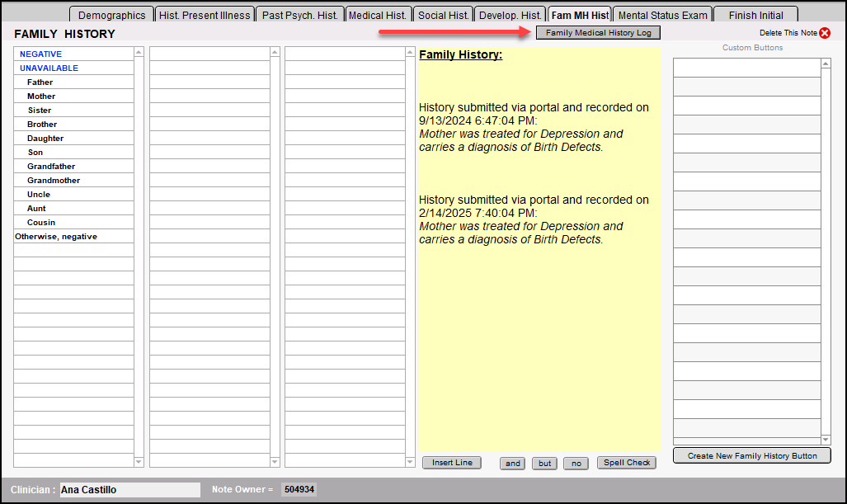Select Grandfather from the relatives list
847x504 pixels.
[51, 167]
